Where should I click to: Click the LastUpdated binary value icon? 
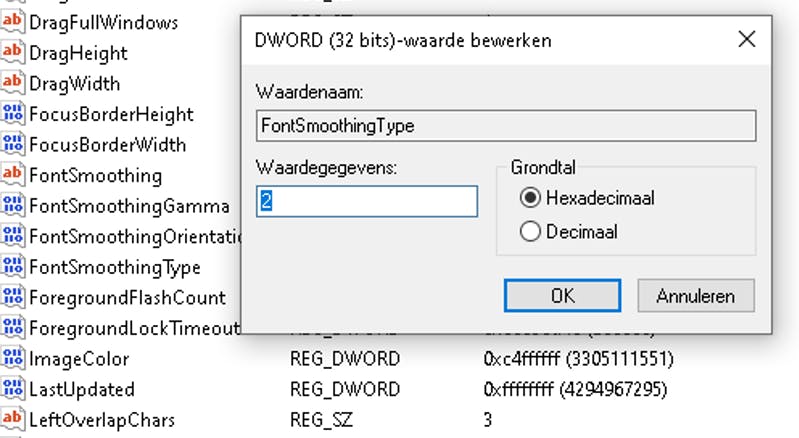coord(13,389)
